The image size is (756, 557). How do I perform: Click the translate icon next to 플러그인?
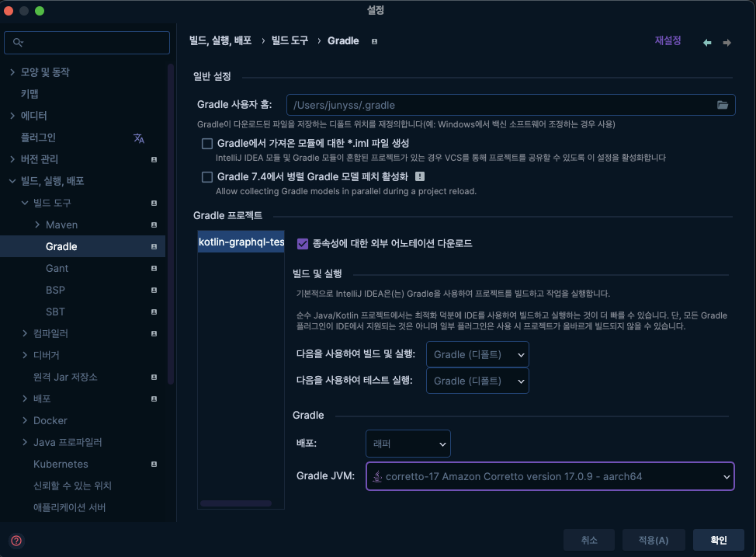tap(139, 138)
